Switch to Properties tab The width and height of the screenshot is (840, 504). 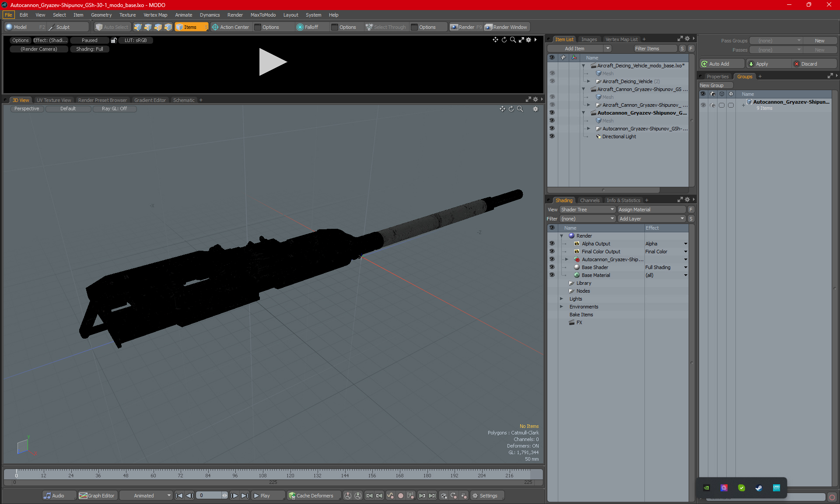[717, 77]
